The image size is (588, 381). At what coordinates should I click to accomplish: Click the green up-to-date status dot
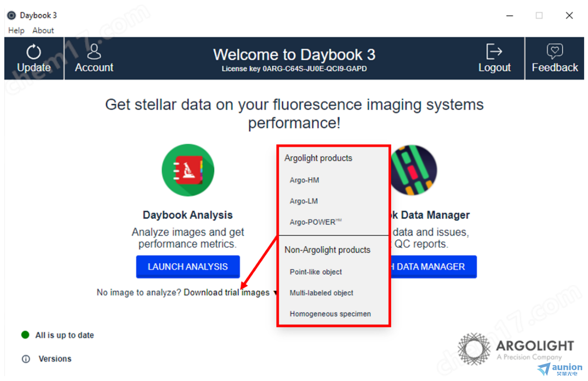tap(25, 335)
